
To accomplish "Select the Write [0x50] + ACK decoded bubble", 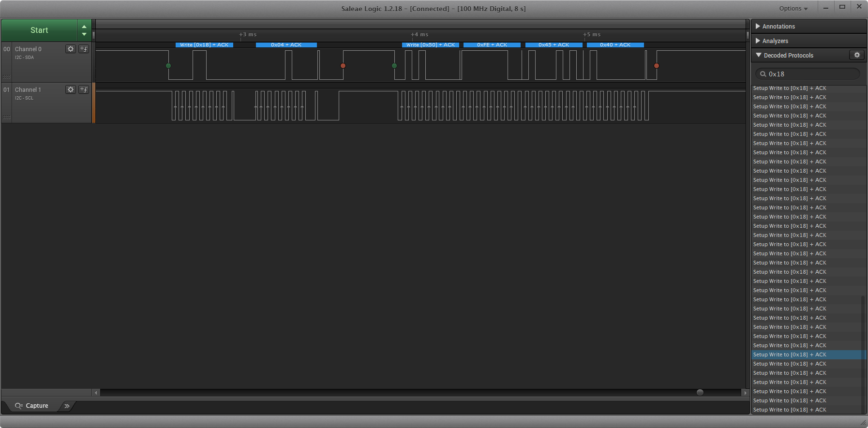I will 431,45.
